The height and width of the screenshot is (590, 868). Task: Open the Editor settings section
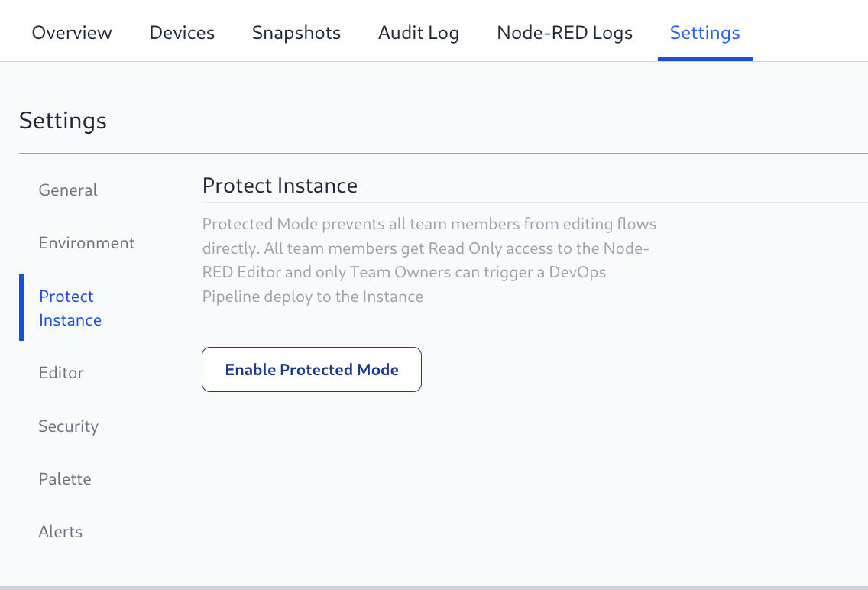[x=61, y=373]
